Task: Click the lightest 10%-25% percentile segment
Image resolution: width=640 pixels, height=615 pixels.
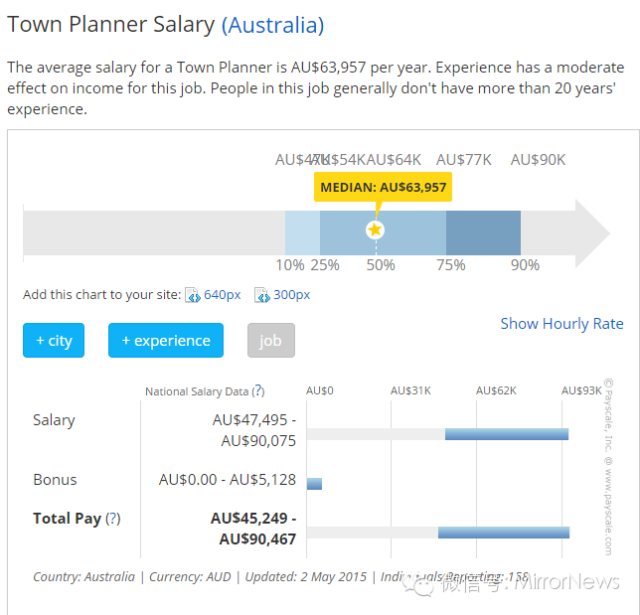Action: 302,232
